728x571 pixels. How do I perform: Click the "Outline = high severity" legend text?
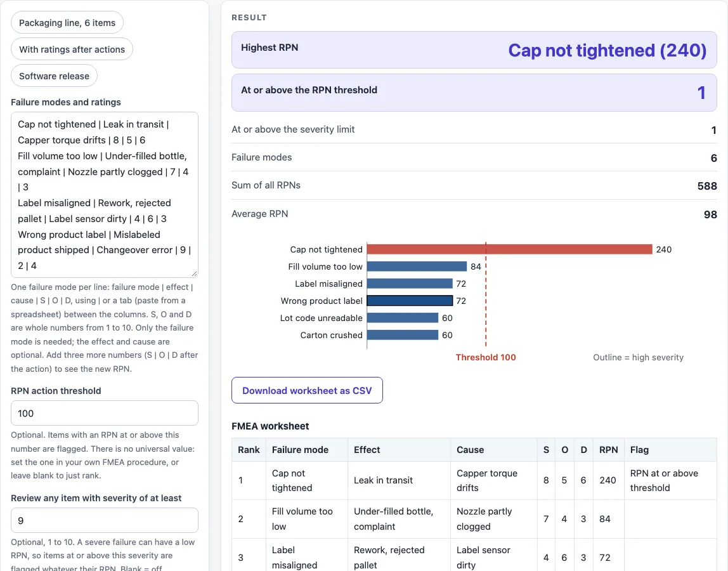click(x=638, y=357)
